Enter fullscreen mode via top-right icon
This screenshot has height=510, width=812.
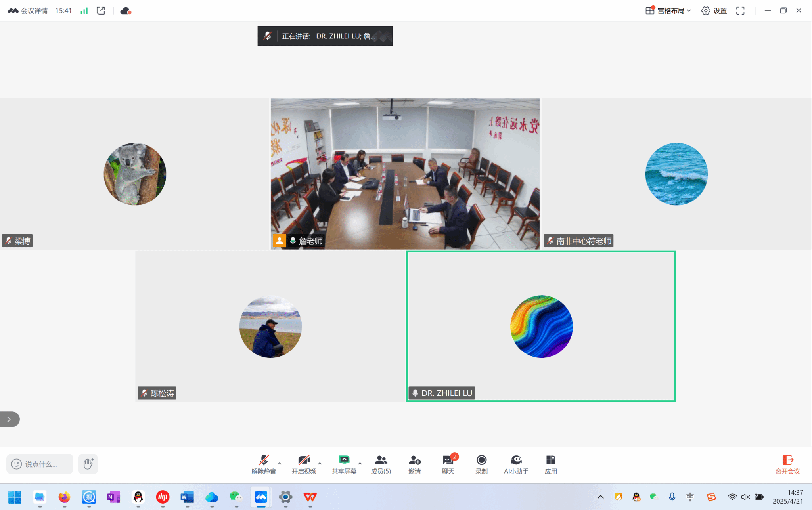(x=740, y=11)
